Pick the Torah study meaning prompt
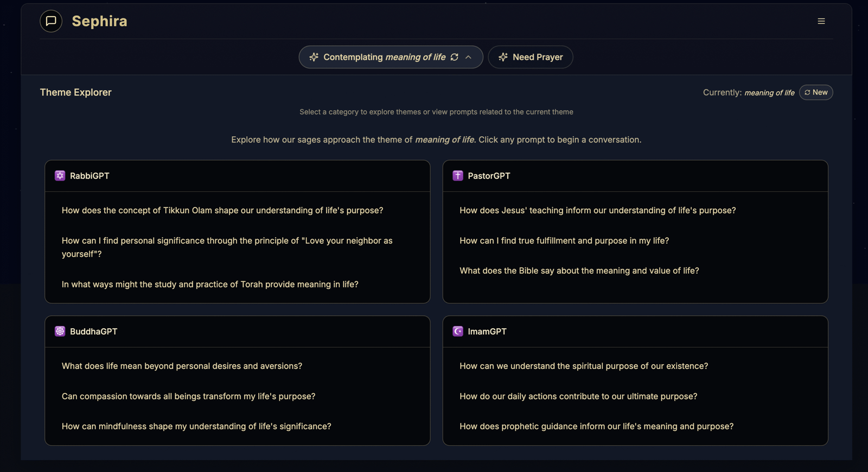The height and width of the screenshot is (472, 868). 210,284
